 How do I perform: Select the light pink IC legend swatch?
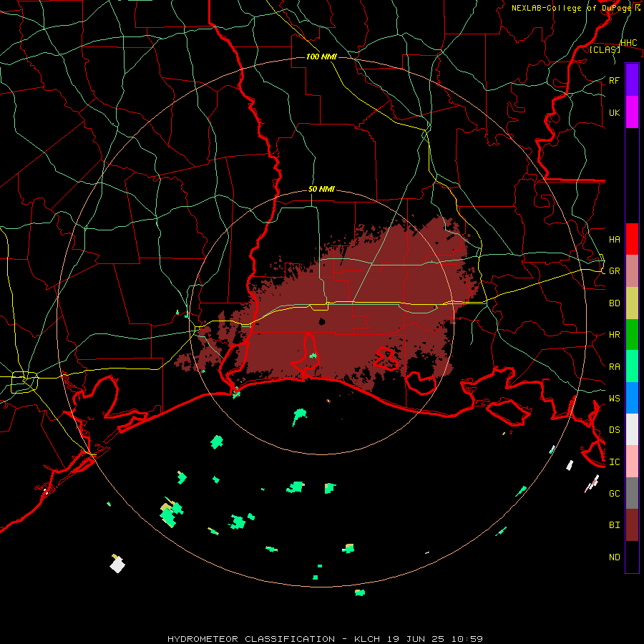632,462
